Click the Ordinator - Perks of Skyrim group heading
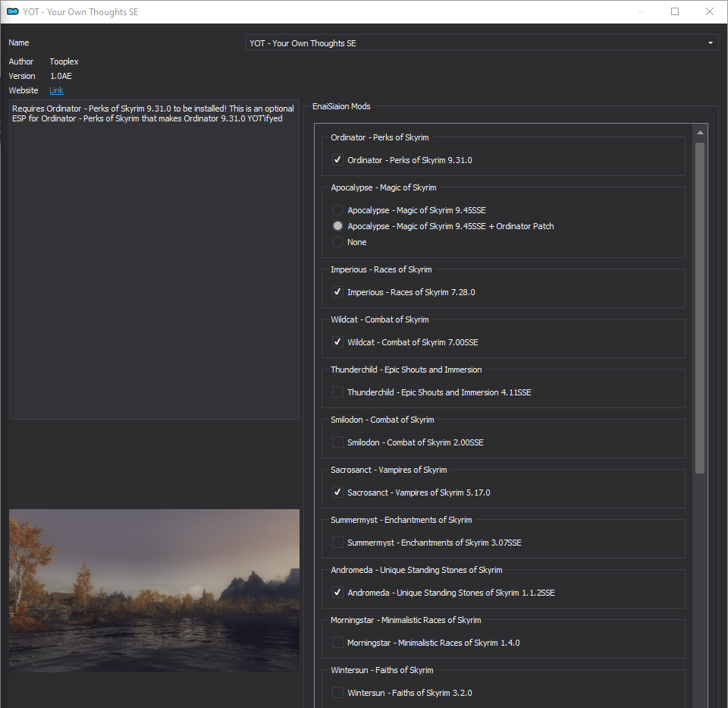Viewport: 728px width, 708px height. pos(380,137)
